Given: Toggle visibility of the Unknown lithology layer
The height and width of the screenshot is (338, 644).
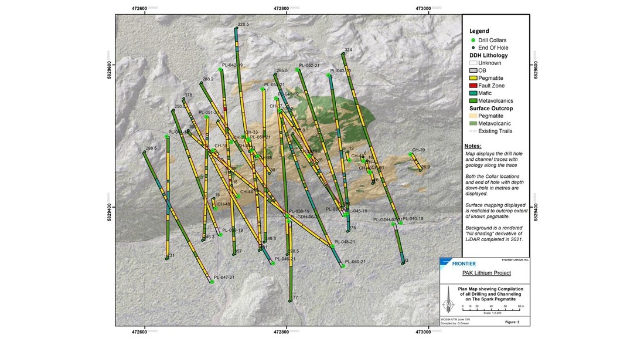Looking at the screenshot, I should click(x=473, y=63).
